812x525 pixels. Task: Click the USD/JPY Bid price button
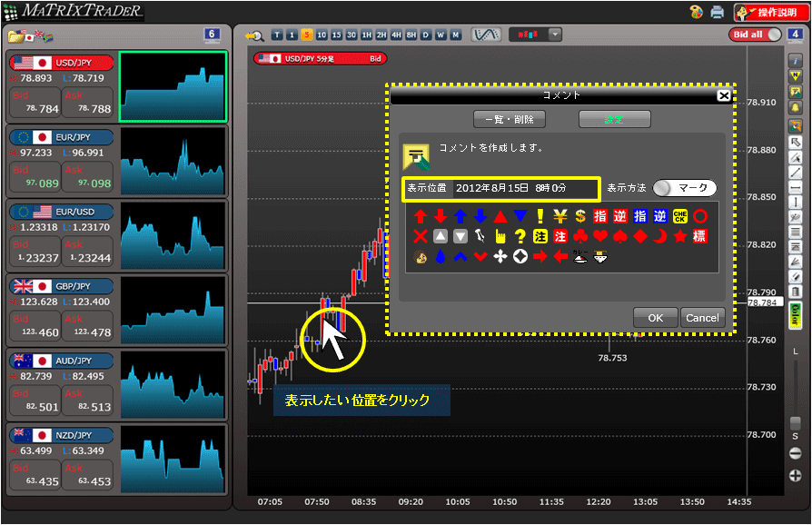coord(35,103)
